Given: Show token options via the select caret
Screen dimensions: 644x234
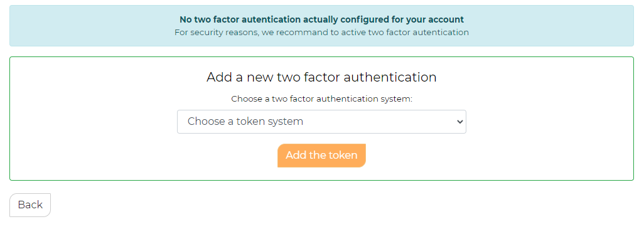Looking at the screenshot, I should (459, 122).
